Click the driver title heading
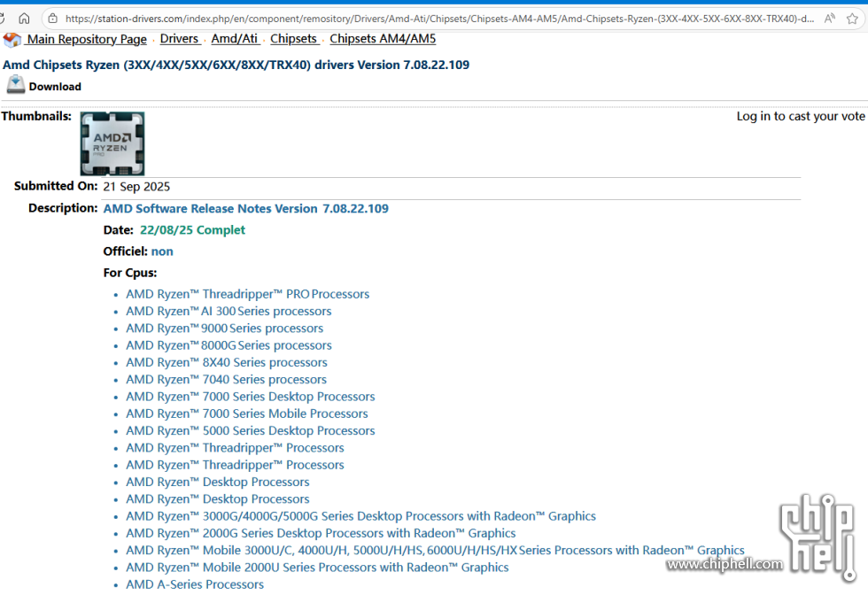Screen dimensions: 868x595 coord(236,65)
